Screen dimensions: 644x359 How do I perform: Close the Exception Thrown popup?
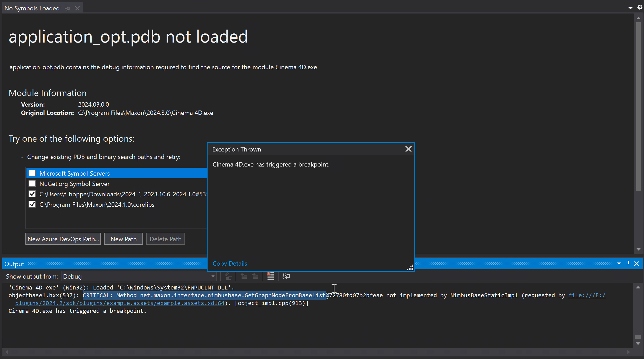[x=408, y=149]
